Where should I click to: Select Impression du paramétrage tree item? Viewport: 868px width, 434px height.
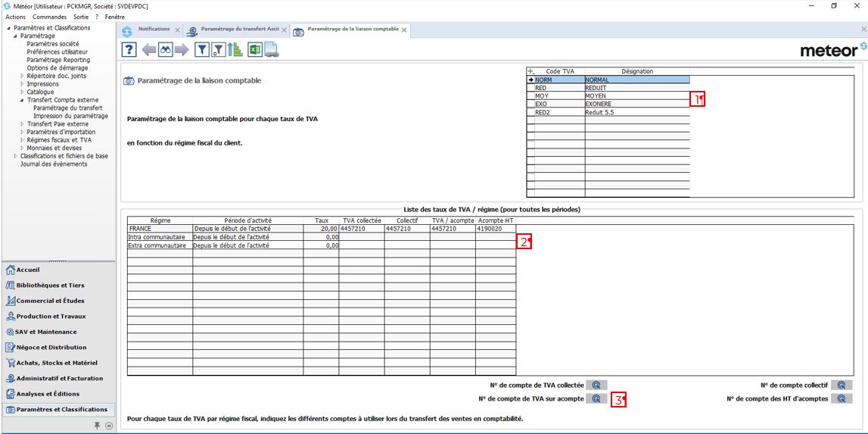click(70, 116)
